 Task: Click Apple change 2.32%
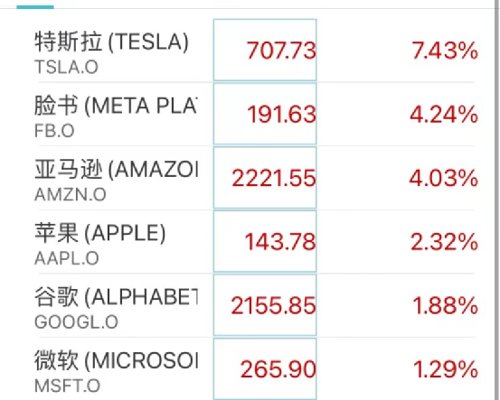(x=444, y=242)
